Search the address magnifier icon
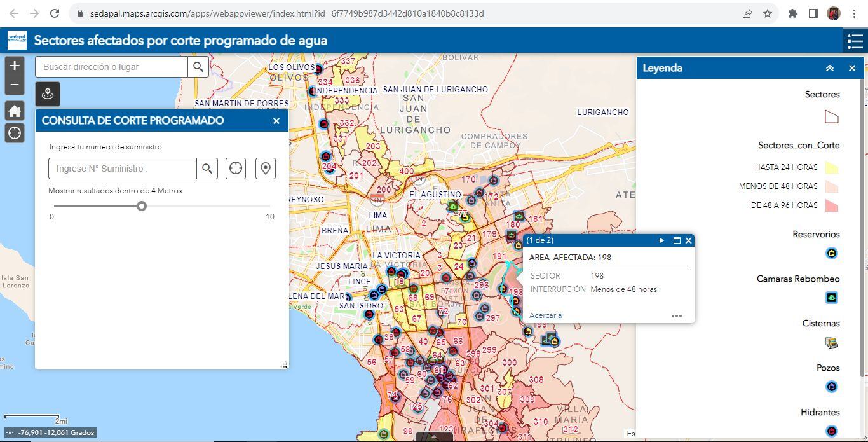Viewport: 868px width, 442px height. [x=198, y=67]
